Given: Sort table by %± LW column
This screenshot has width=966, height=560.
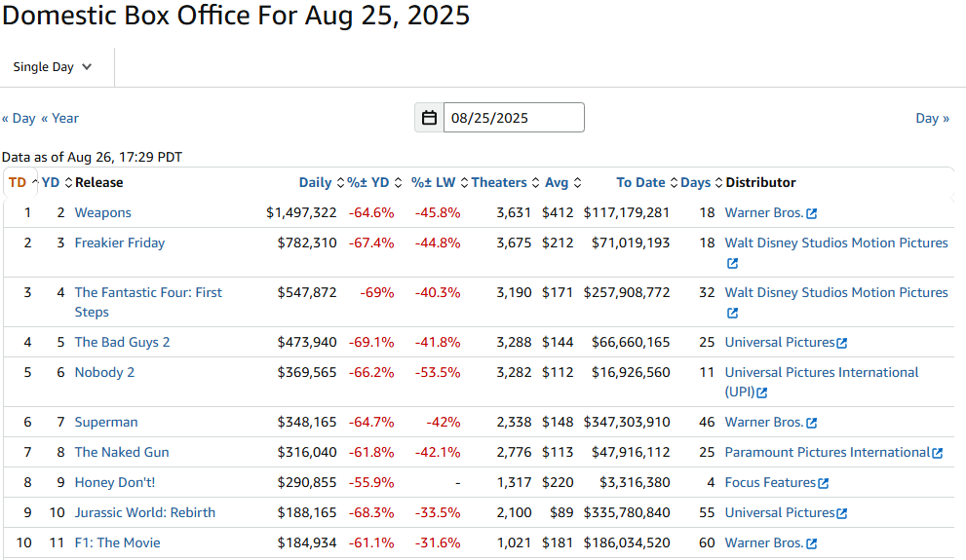Looking at the screenshot, I should pos(440,183).
